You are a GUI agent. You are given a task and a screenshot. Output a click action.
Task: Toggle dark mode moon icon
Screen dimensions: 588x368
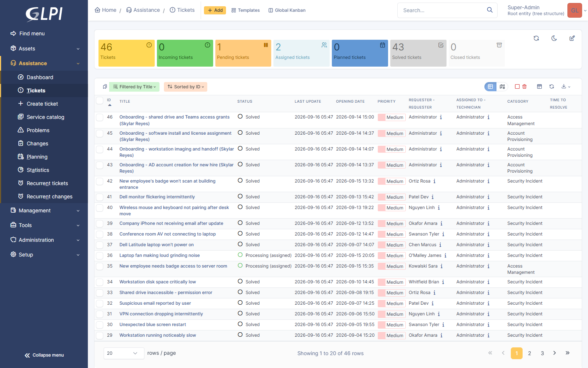pyautogui.click(x=554, y=38)
